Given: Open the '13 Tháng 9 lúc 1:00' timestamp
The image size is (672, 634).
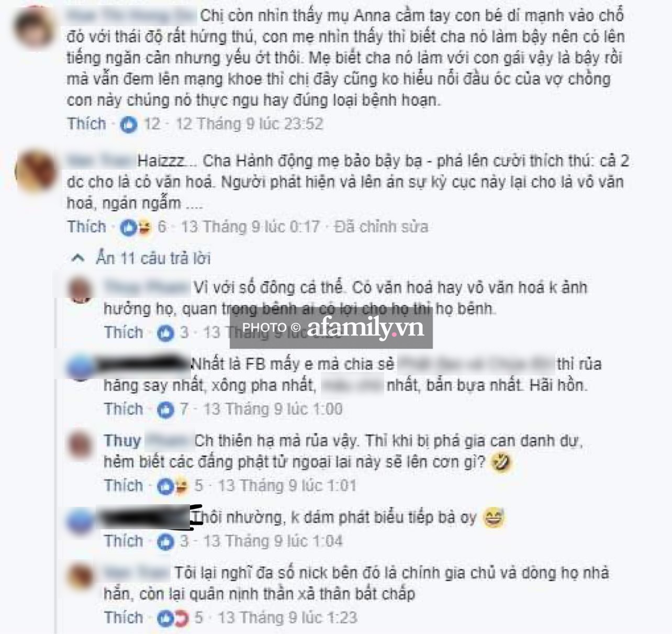Looking at the screenshot, I should (273, 409).
